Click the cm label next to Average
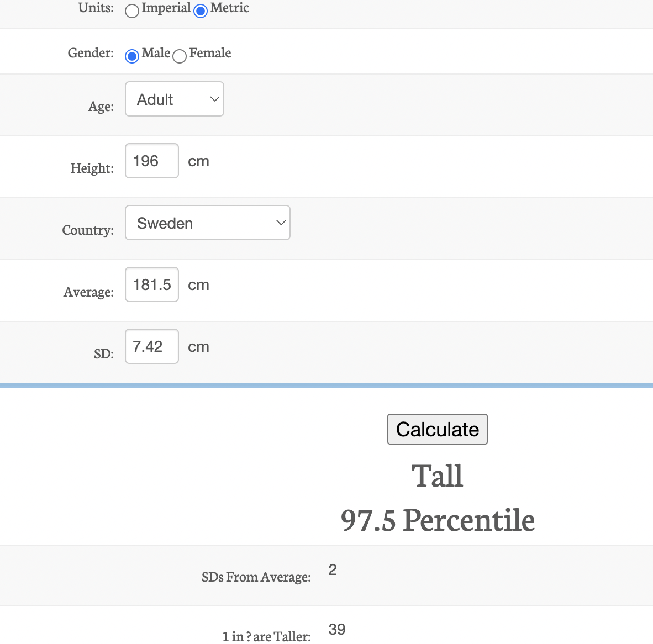653x644 pixels. (x=198, y=284)
